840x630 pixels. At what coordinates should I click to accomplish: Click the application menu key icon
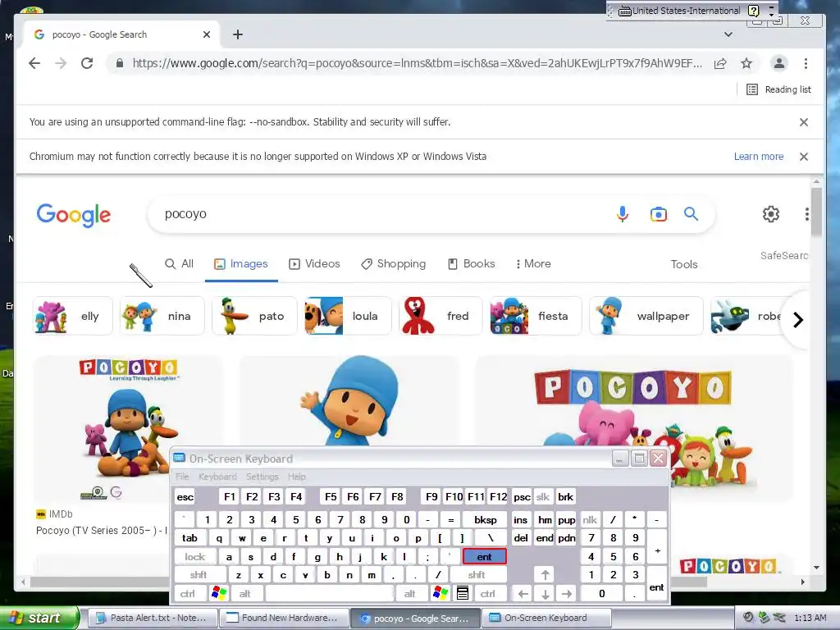[x=463, y=594]
